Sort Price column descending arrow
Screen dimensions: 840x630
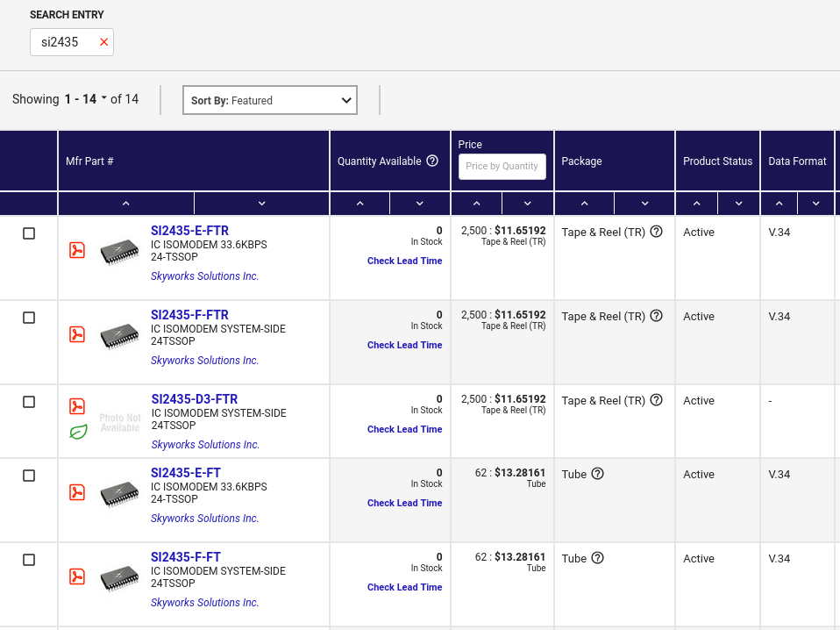coord(527,204)
